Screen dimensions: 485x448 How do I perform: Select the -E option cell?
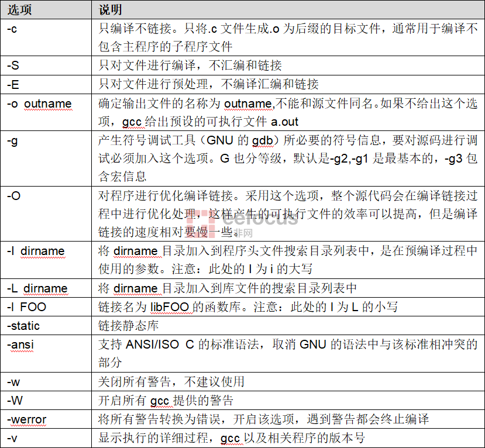[x=46, y=84]
